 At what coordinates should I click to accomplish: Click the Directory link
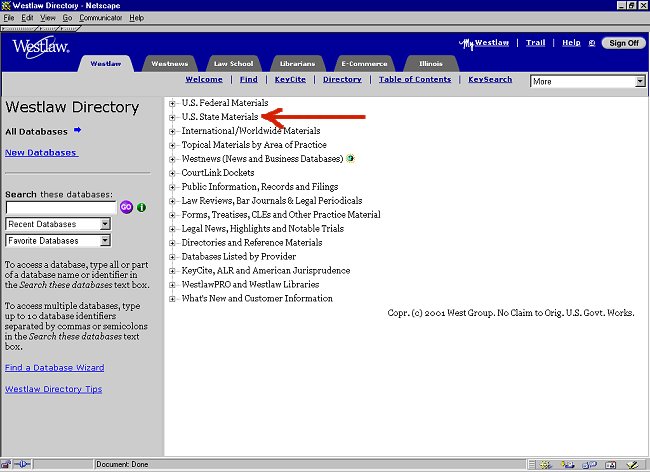point(342,79)
